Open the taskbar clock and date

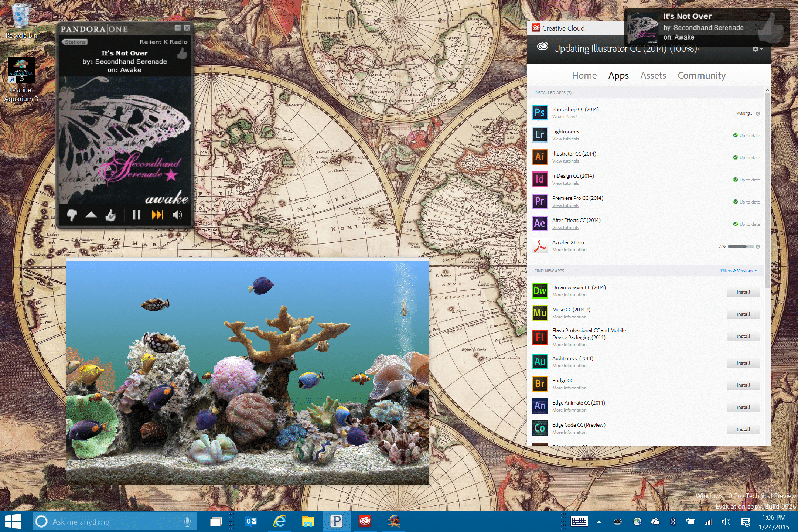[x=774, y=522]
